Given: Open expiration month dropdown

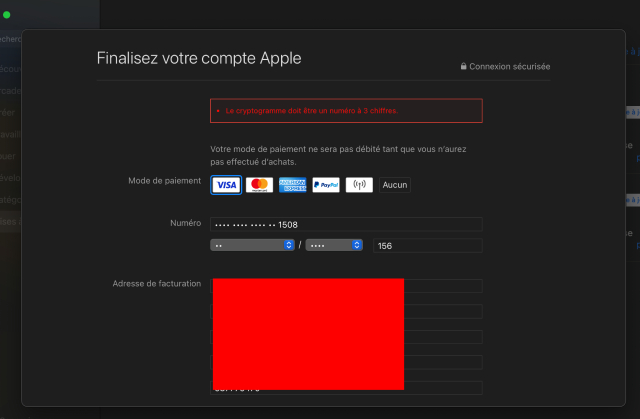Looking at the screenshot, I should tap(252, 245).
